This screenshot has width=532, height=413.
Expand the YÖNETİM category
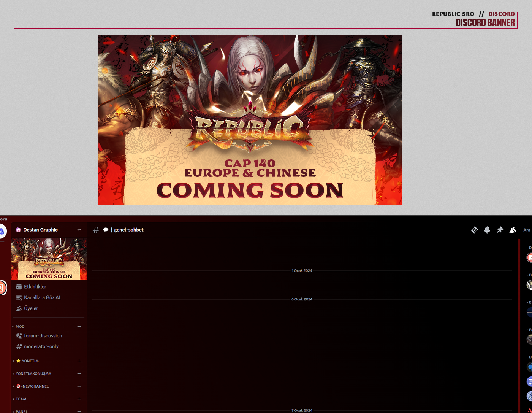coord(27,361)
